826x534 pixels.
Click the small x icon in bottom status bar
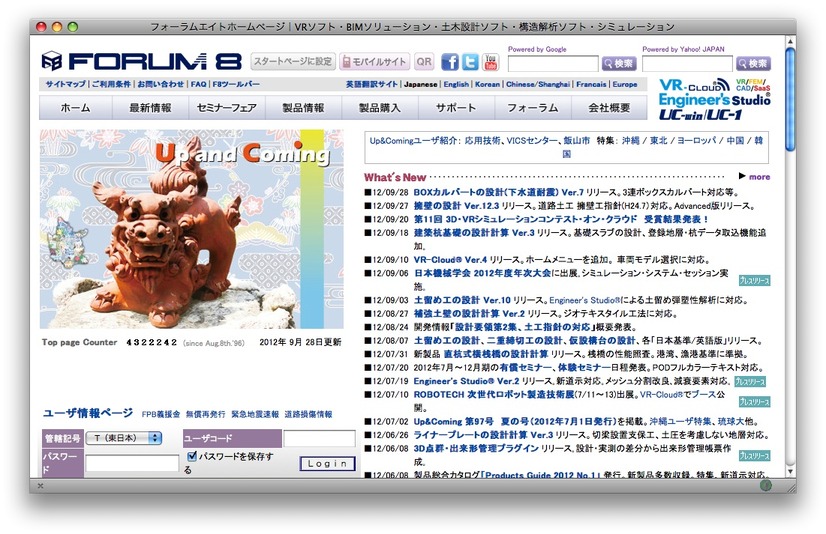coord(40,486)
